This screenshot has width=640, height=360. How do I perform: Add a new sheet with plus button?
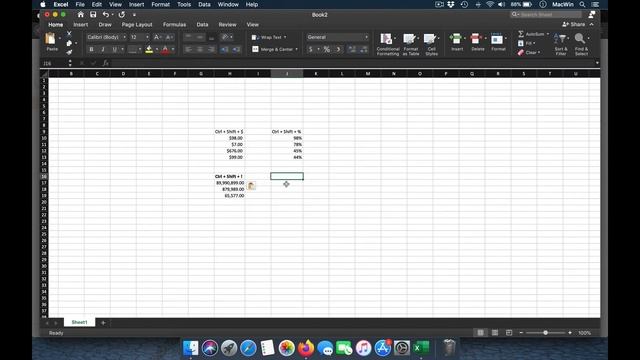pyautogui.click(x=103, y=322)
